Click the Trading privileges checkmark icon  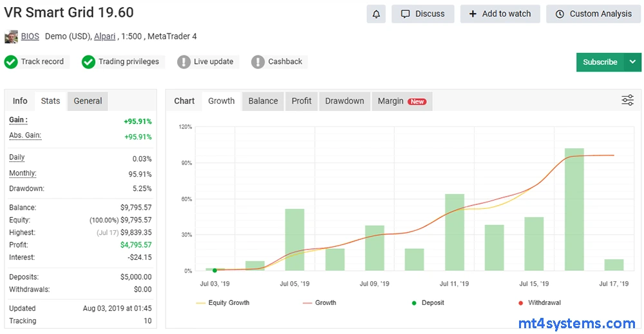[88, 62]
